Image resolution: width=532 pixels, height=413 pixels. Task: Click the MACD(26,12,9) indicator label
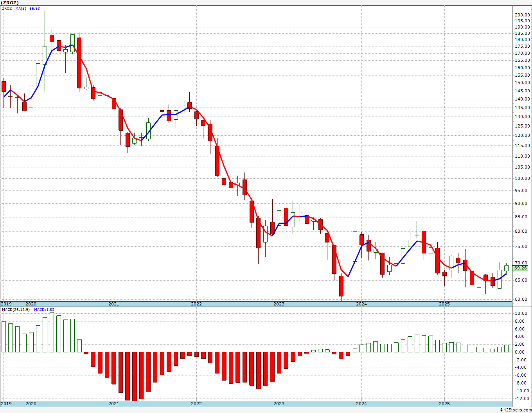click(x=16, y=310)
